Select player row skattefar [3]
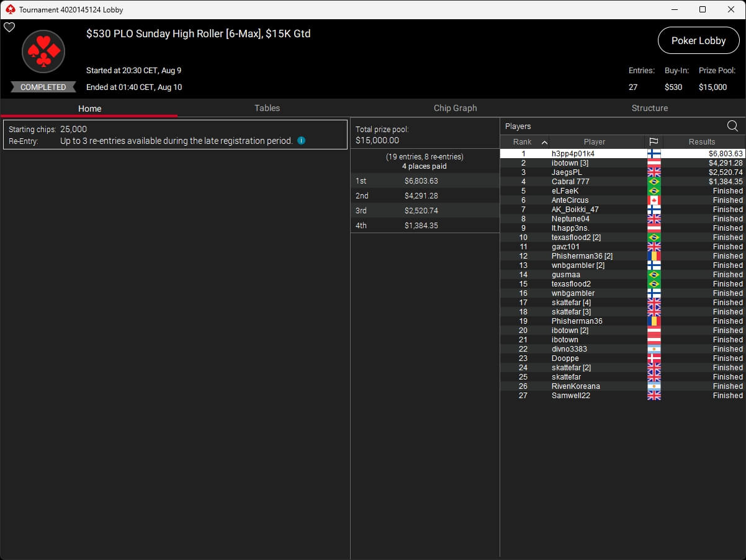The height and width of the screenshot is (560, 746). coord(622,312)
